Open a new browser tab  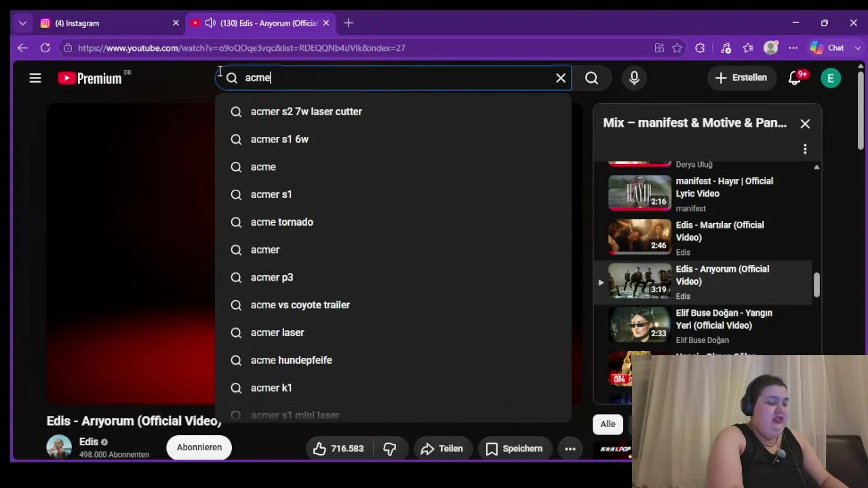[x=349, y=23]
